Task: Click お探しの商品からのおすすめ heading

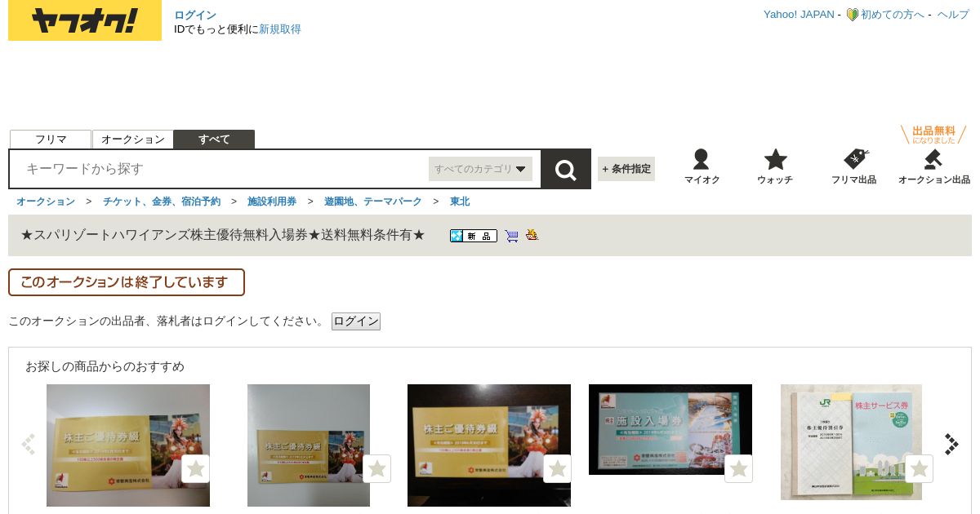Action: point(105,366)
